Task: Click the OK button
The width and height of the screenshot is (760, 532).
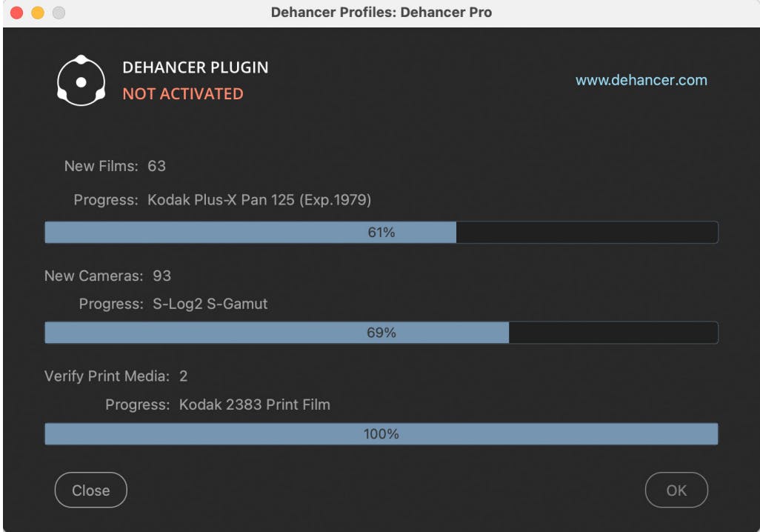Action: tap(676, 490)
